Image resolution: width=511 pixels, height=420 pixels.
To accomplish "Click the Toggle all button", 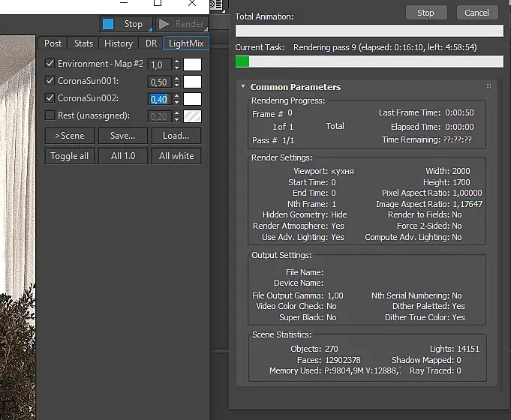I will (x=70, y=156).
